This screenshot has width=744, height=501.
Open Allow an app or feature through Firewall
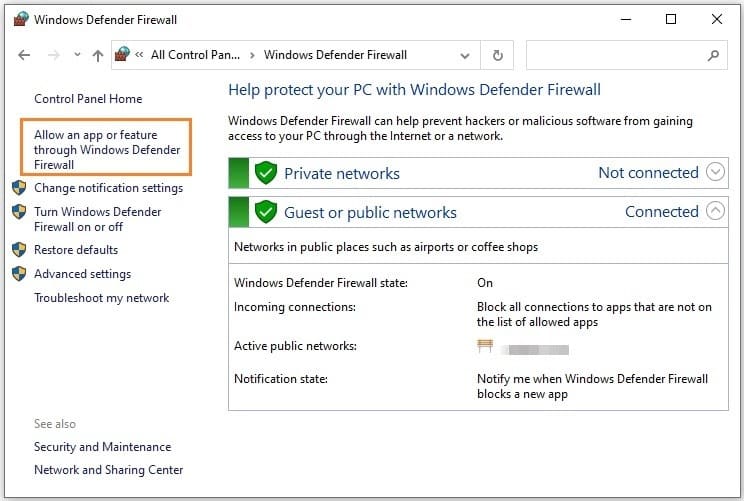coord(107,149)
